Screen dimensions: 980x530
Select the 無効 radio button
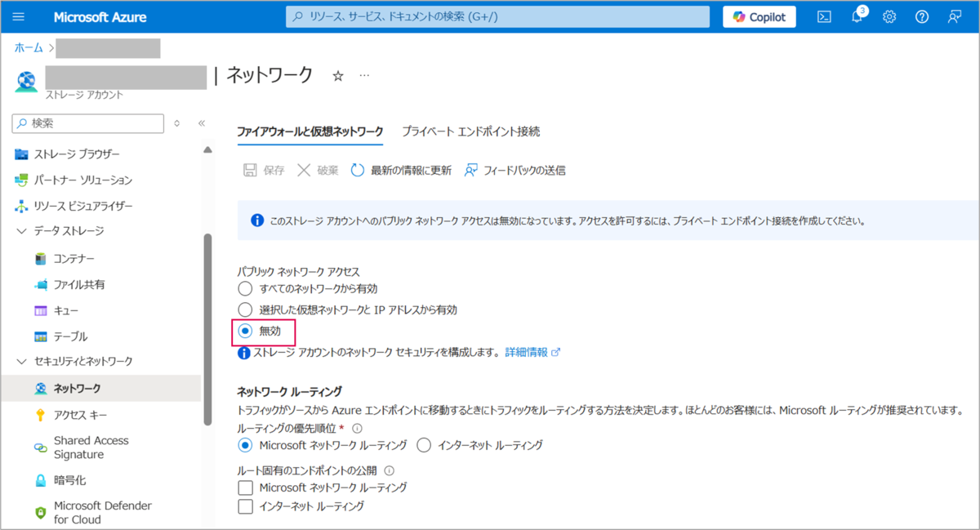(245, 332)
